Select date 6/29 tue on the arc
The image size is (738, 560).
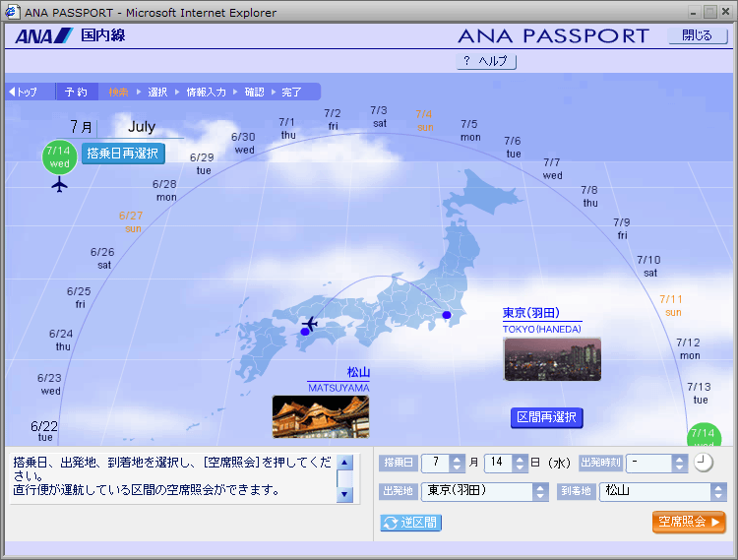click(x=203, y=164)
